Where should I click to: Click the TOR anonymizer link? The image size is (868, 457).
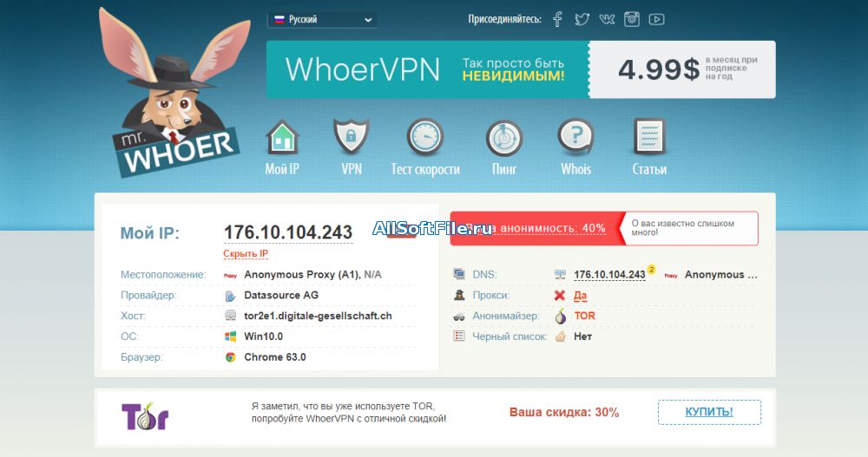pyautogui.click(x=584, y=316)
